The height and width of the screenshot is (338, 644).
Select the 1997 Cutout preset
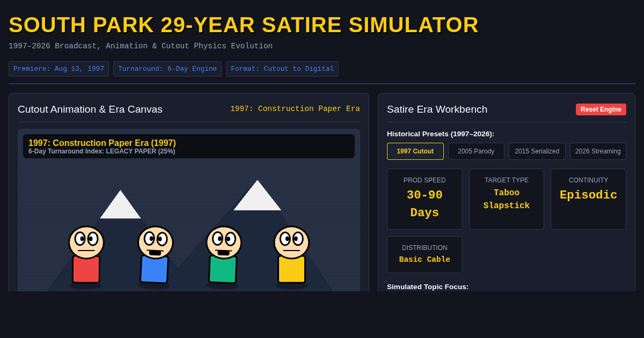point(415,151)
